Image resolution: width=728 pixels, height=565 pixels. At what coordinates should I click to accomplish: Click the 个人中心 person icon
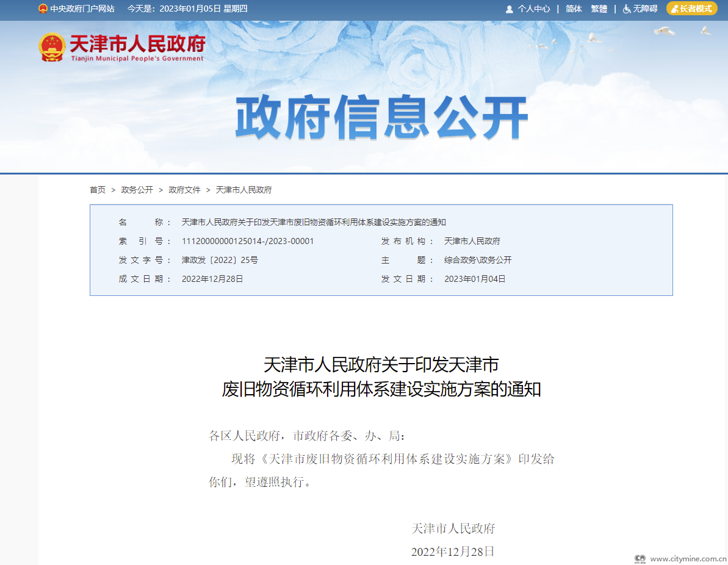pyautogui.click(x=509, y=9)
